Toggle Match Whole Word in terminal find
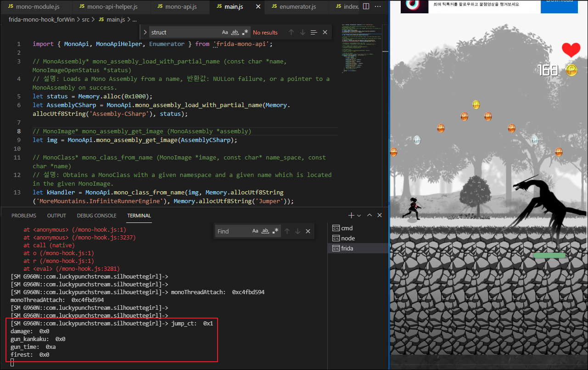The height and width of the screenshot is (370, 588). (x=265, y=231)
